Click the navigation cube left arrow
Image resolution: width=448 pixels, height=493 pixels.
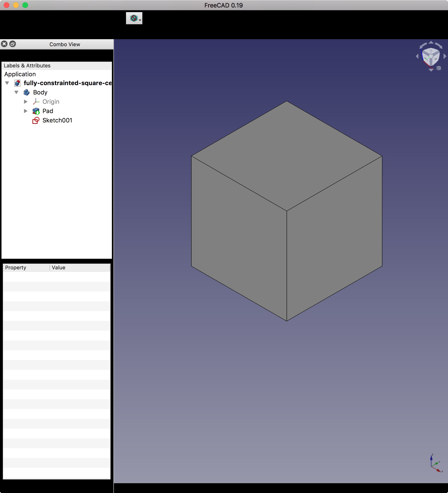point(417,56)
